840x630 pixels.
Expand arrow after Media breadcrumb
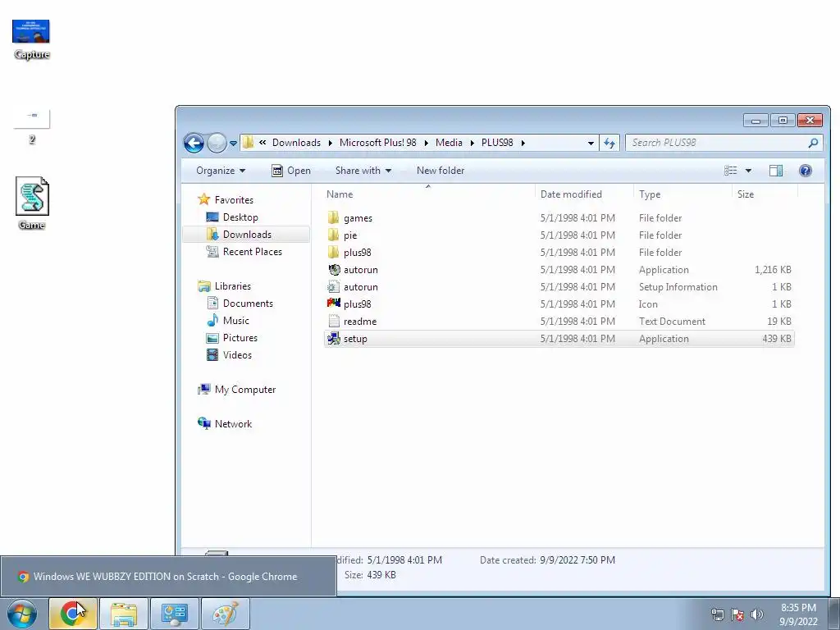point(472,143)
